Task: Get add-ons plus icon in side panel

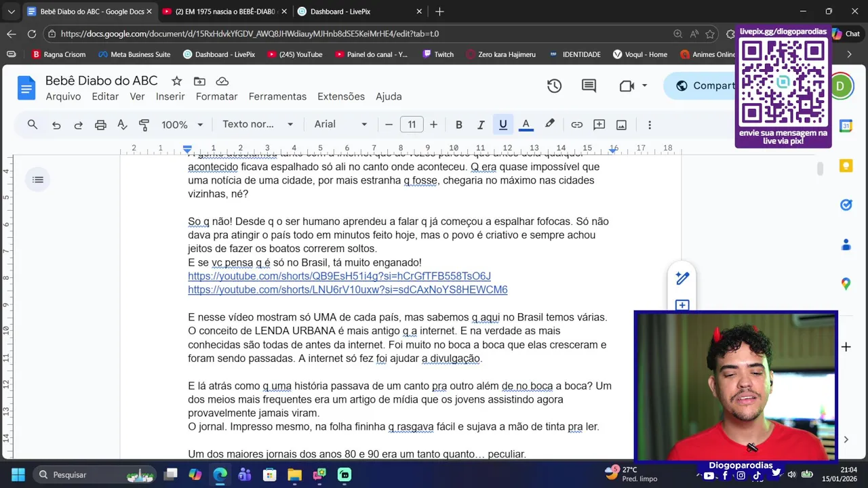Action: click(846, 347)
